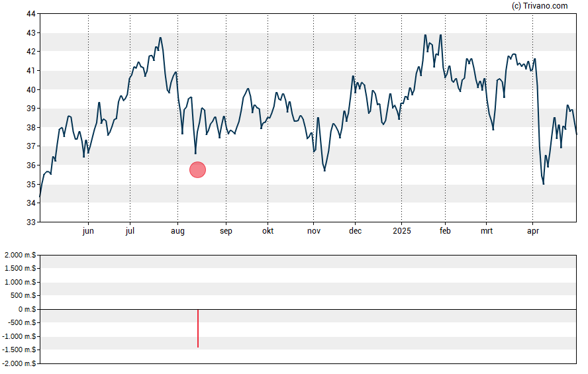Click the 'mrt' month label
588x374 pixels.
[x=487, y=231]
